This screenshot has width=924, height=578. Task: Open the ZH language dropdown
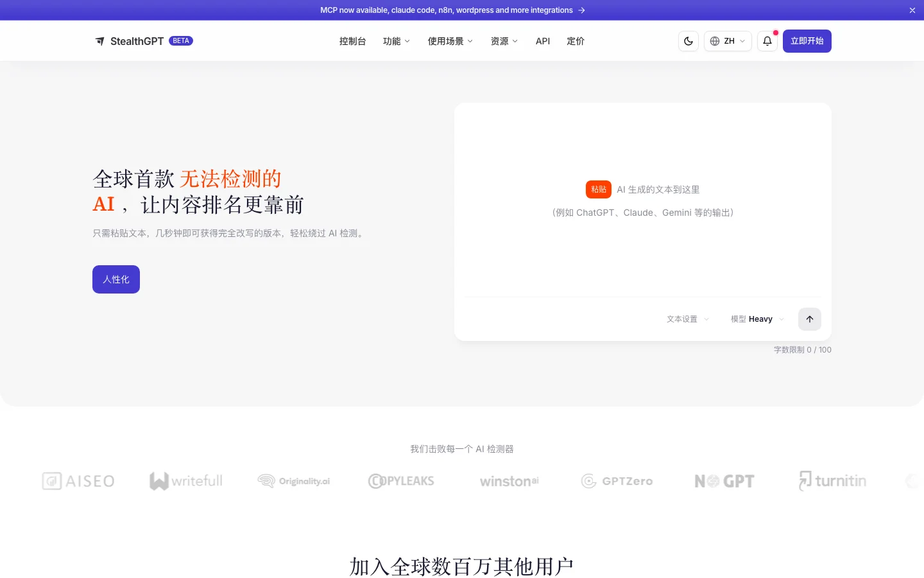point(728,41)
